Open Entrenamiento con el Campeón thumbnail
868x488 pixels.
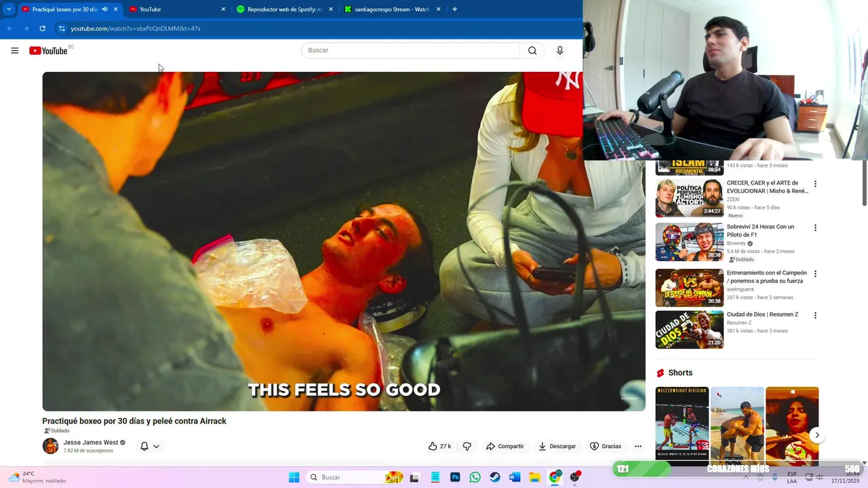689,287
